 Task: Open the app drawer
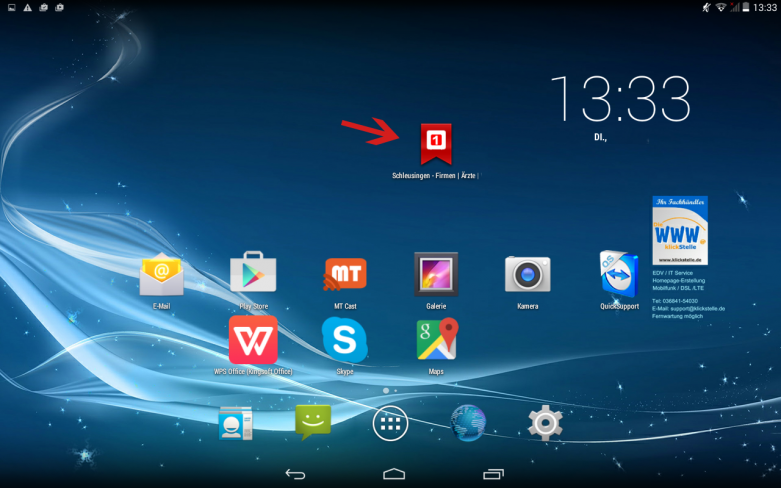pos(391,424)
